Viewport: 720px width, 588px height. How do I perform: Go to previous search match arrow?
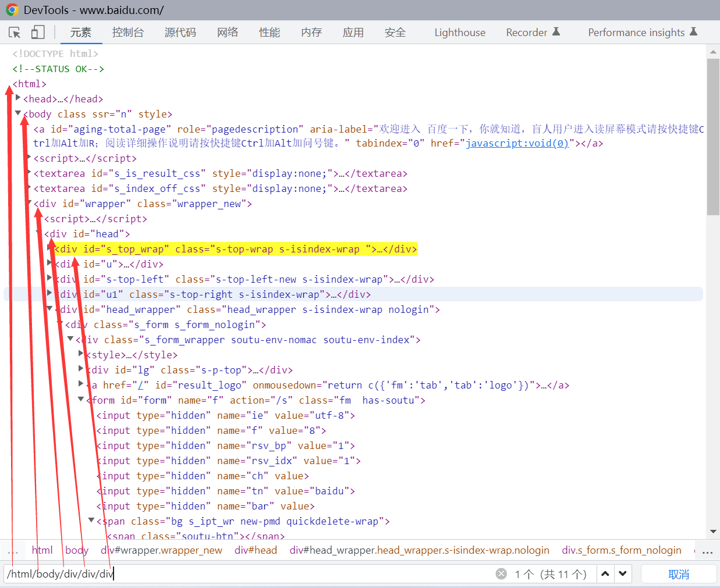coord(605,574)
